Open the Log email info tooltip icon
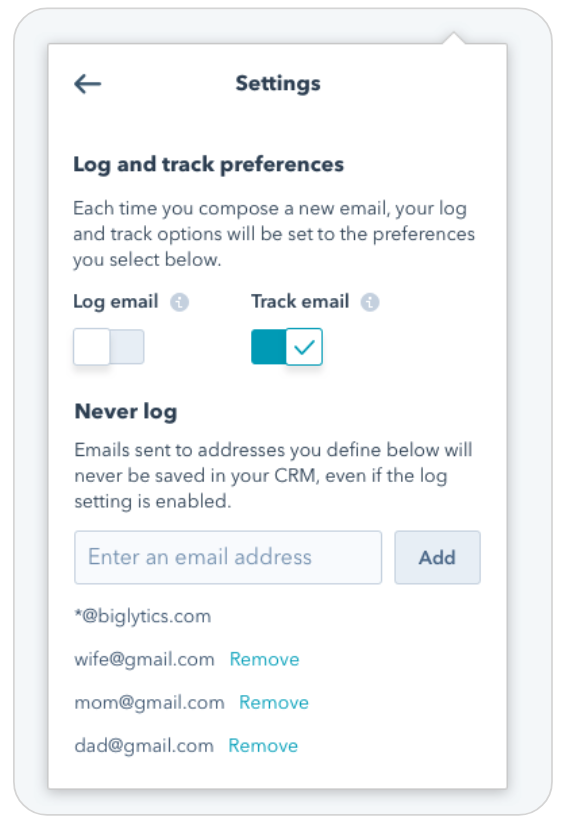Viewport: 564px width, 823px height. point(179,302)
